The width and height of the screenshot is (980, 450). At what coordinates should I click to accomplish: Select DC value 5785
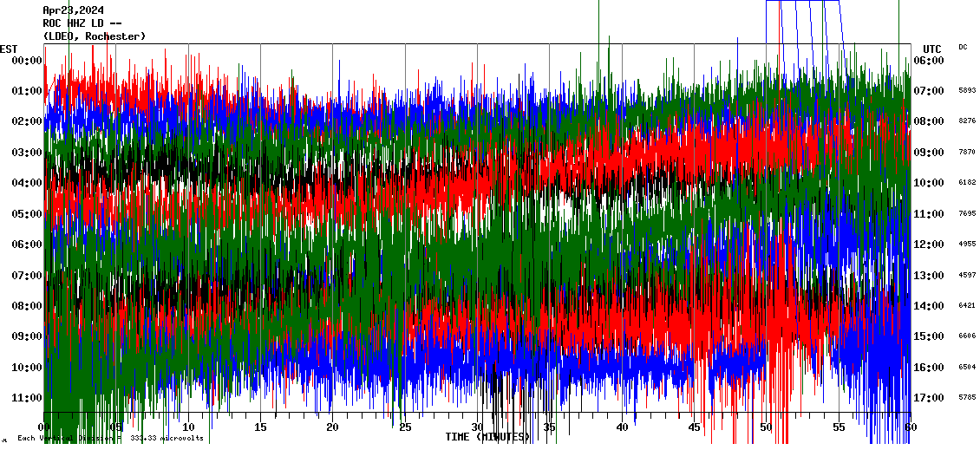(967, 397)
